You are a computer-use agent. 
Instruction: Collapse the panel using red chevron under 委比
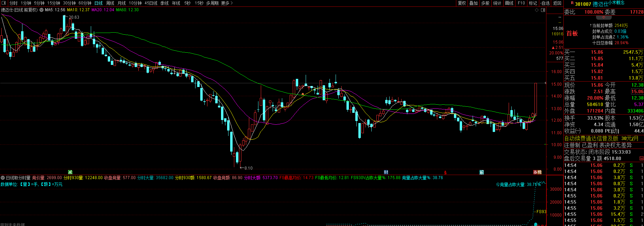[604, 17]
